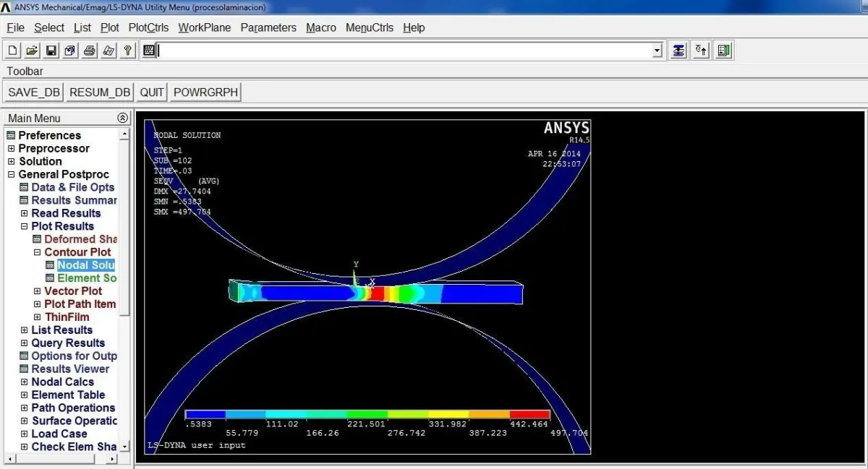Image resolution: width=868 pixels, height=469 pixels.
Task: Open the PlotCtrls menu
Action: (x=148, y=27)
